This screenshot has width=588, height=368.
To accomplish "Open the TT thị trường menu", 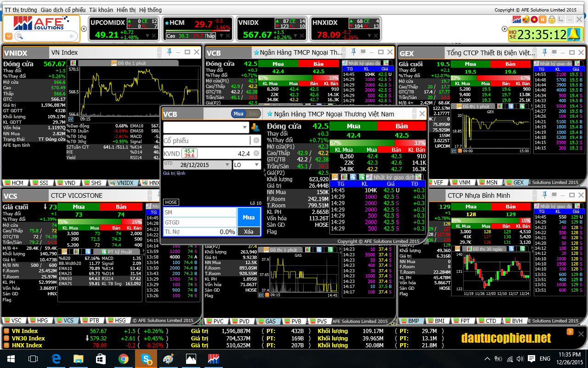I will tap(21, 10).
